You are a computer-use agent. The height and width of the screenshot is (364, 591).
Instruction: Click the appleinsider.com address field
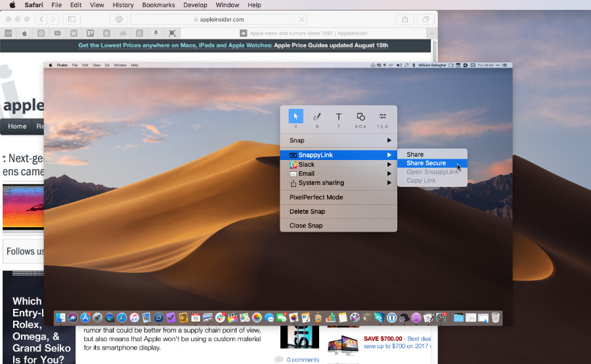[219, 19]
